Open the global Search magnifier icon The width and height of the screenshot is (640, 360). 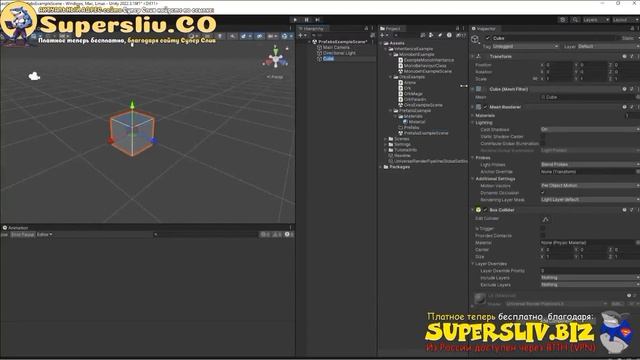(575, 20)
